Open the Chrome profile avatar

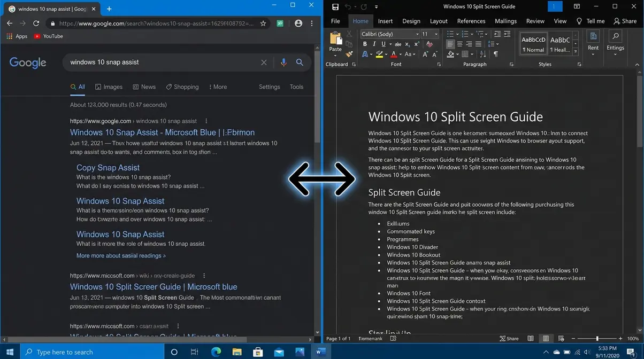298,24
